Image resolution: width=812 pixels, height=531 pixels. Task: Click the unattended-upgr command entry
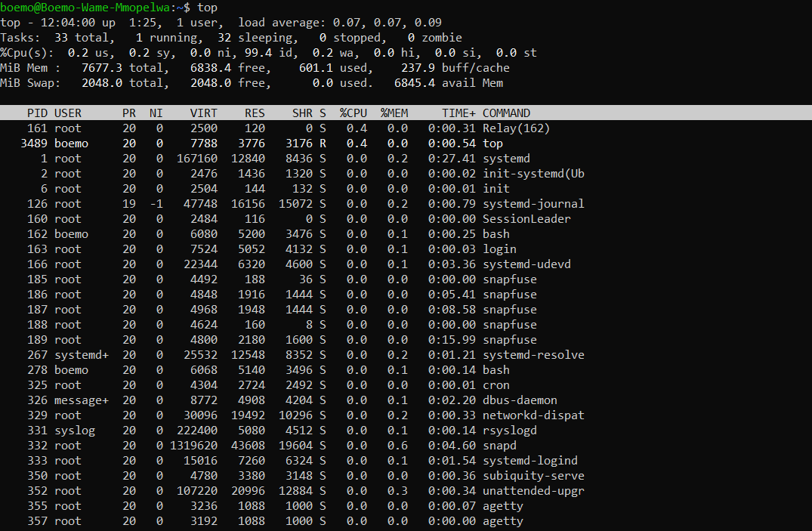[x=533, y=491]
